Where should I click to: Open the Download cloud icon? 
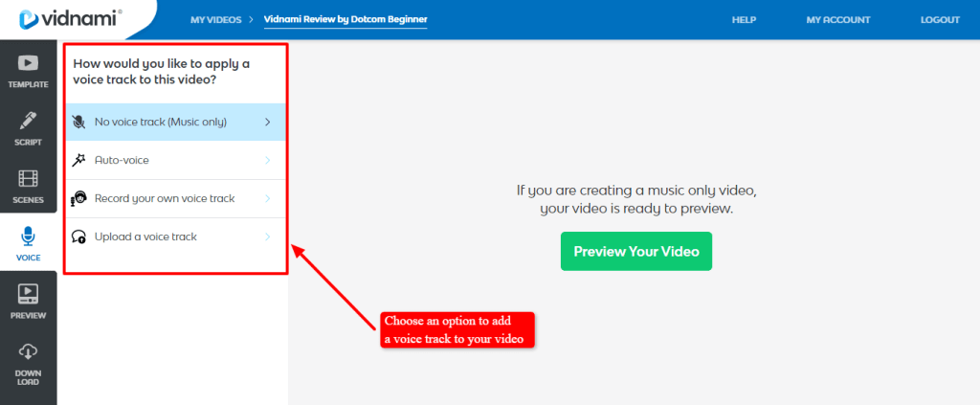(x=28, y=352)
